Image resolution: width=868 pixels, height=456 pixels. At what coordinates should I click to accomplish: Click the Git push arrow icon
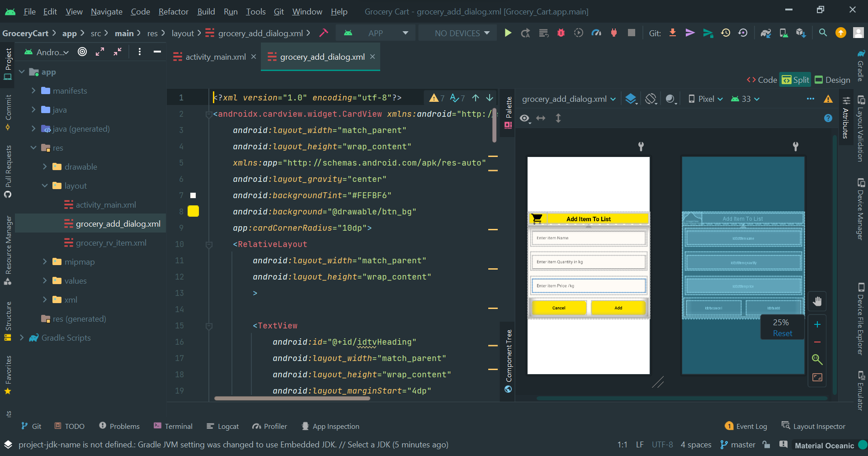[690, 33]
